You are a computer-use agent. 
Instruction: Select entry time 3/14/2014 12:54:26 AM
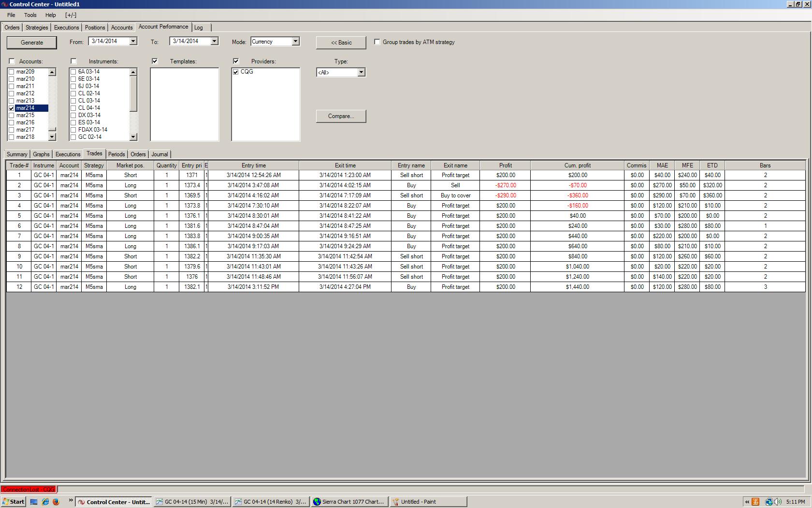click(x=254, y=175)
